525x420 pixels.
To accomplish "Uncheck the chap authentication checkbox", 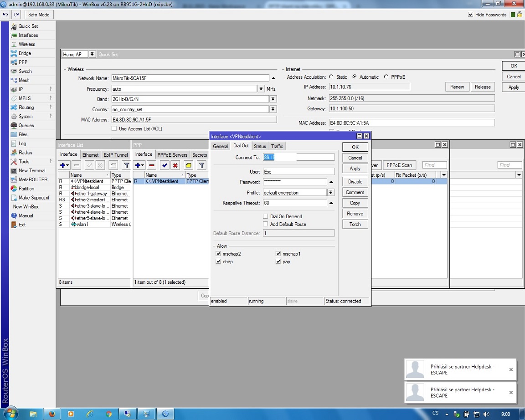I will coord(218,262).
